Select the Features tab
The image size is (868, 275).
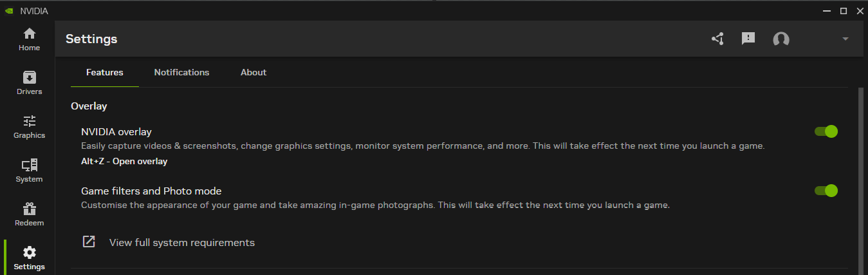105,72
